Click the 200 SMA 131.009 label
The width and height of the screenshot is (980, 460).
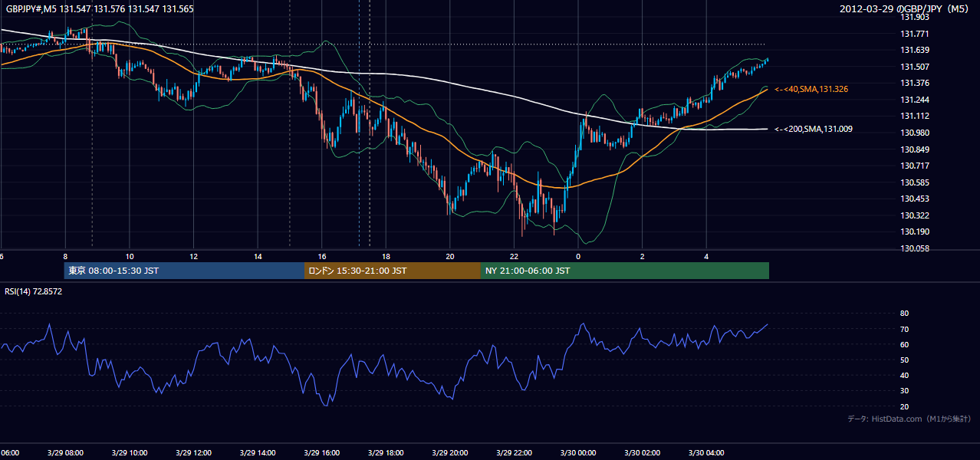click(x=814, y=130)
